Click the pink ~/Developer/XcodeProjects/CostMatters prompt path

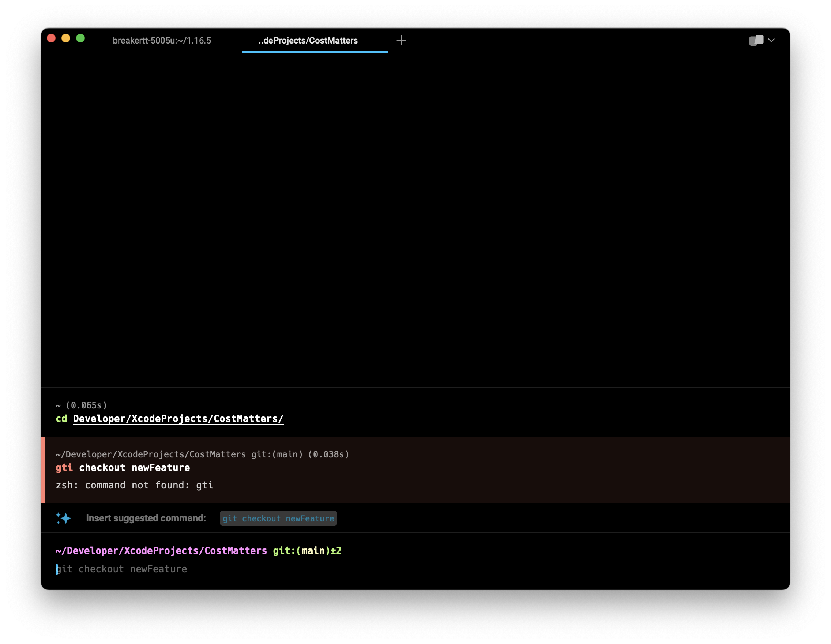pos(161,550)
